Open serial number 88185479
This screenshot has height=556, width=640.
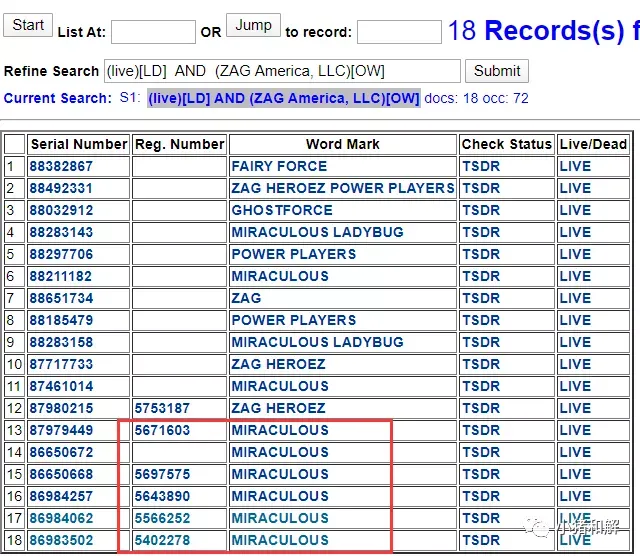click(x=61, y=320)
